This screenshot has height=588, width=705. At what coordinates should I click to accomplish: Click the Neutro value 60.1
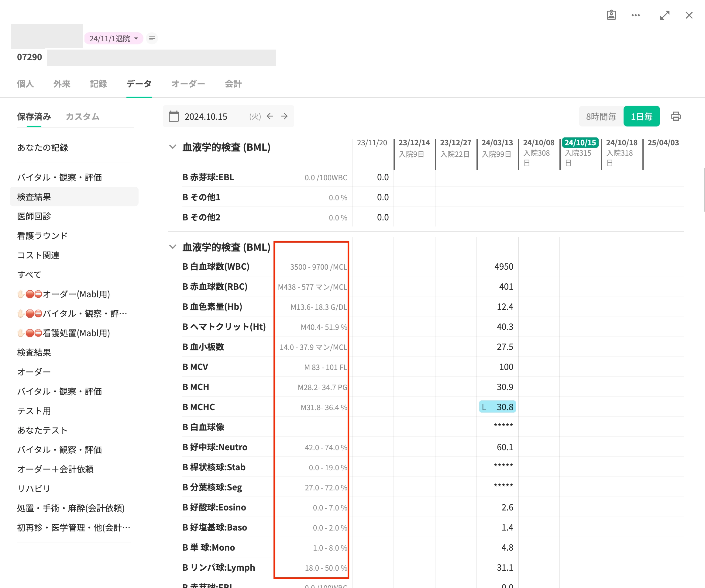pos(505,447)
